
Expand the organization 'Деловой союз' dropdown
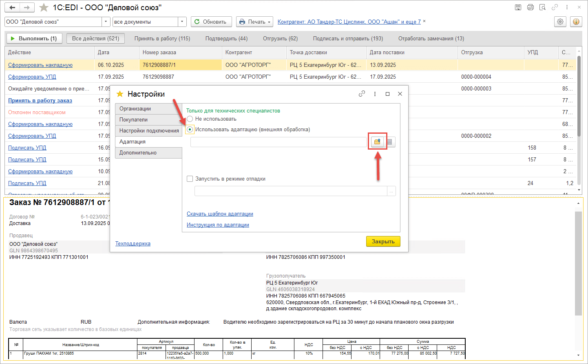106,22
